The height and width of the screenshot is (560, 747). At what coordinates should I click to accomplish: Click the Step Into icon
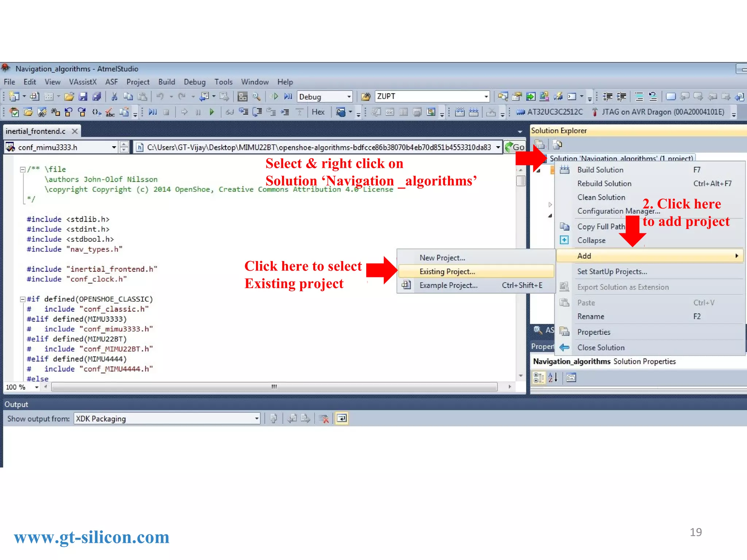(243, 112)
